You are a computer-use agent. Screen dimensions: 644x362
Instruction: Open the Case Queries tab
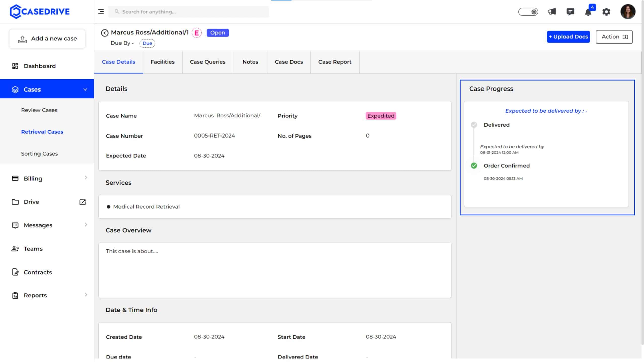coord(208,62)
